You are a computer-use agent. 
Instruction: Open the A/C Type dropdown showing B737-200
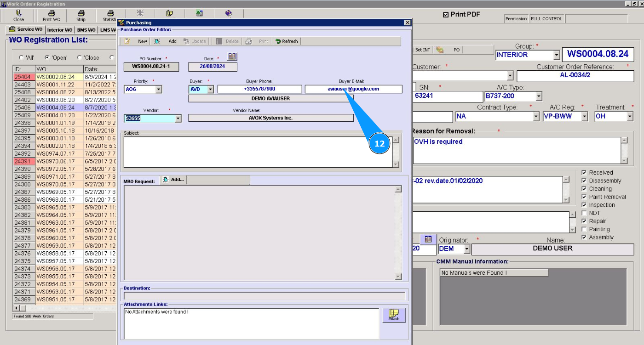539,96
